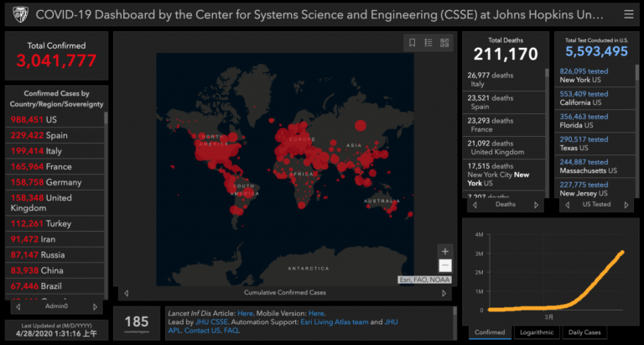Show the map legend list icon
644x345 pixels.
(x=428, y=43)
